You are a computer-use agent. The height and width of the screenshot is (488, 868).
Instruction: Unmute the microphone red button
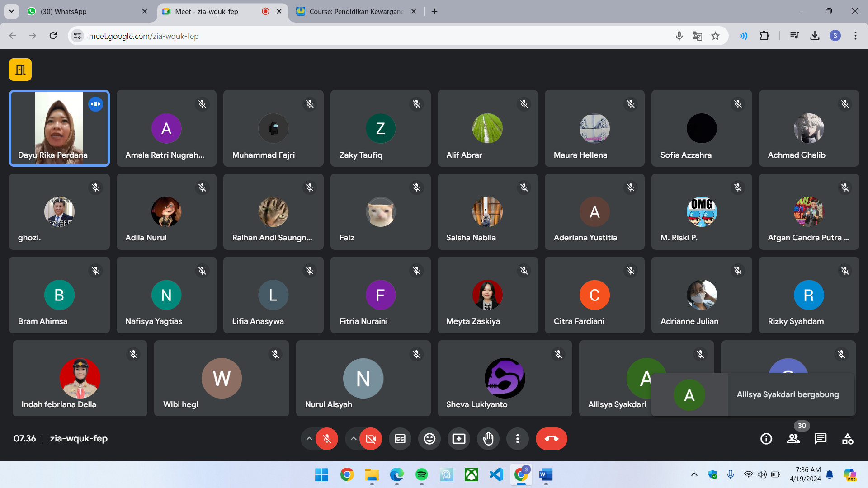(327, 439)
